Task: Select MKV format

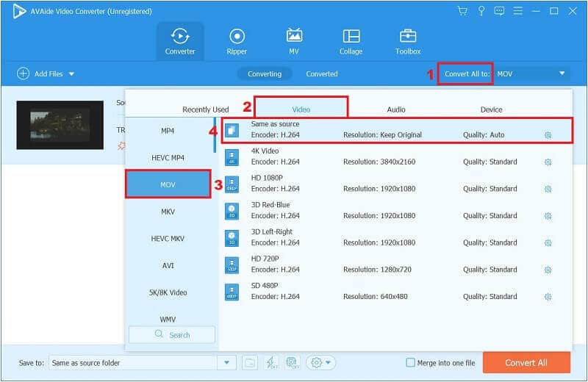Action: (x=169, y=212)
